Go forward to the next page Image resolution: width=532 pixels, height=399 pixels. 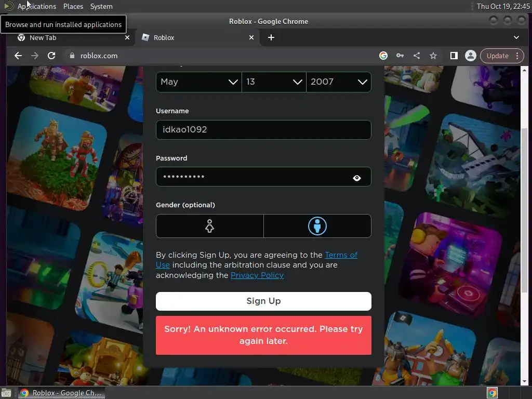tap(35, 56)
